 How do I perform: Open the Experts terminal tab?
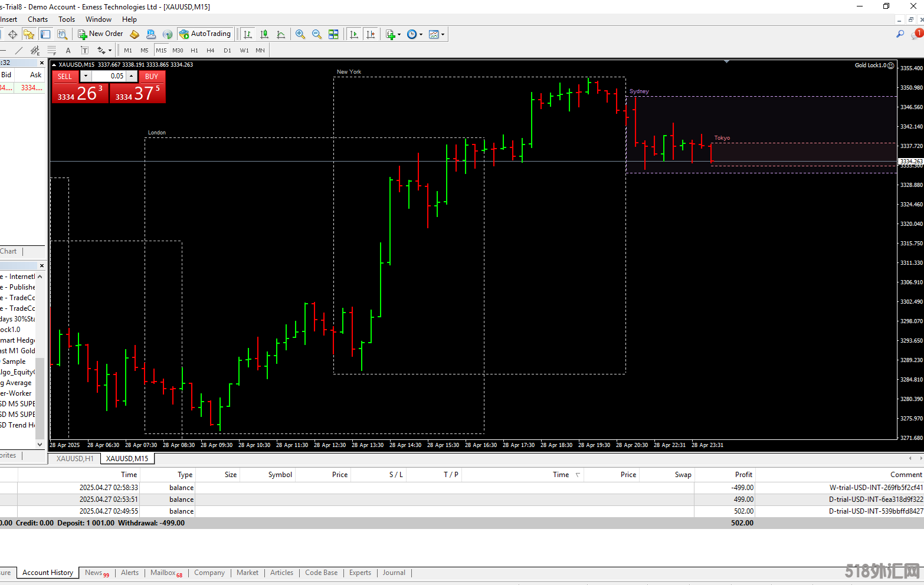pyautogui.click(x=360, y=573)
